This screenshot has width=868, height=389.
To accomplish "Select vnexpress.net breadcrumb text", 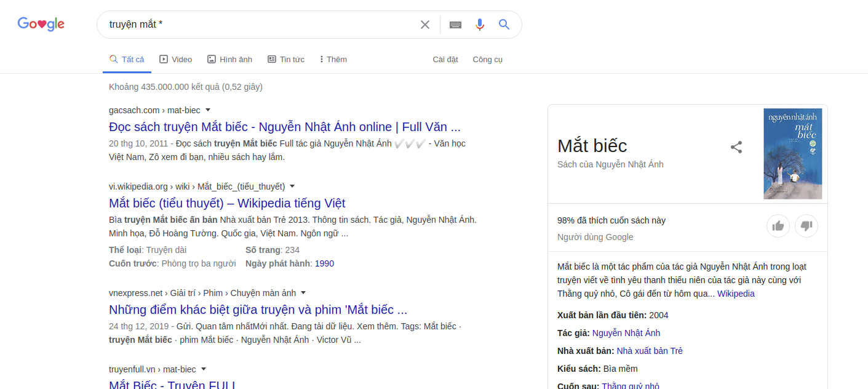I will 202,293.
